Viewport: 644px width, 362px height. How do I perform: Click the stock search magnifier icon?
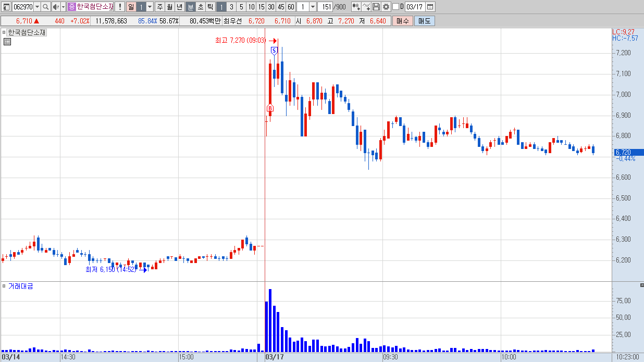tap(45, 7)
